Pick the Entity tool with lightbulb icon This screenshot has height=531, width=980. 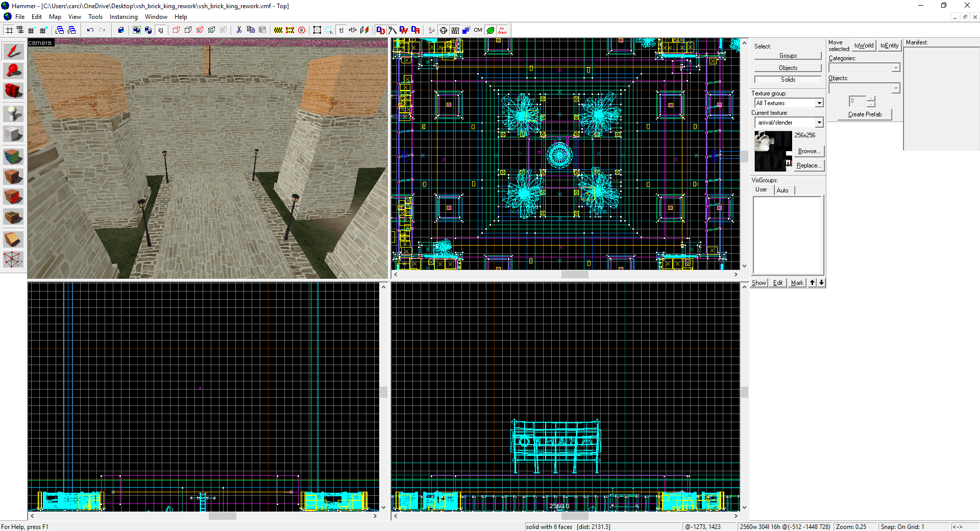click(13, 113)
